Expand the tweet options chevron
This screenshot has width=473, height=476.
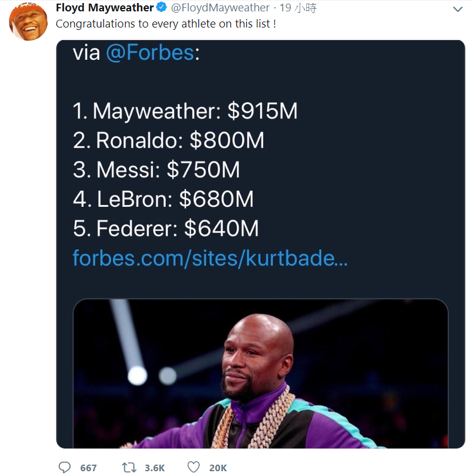[x=457, y=9]
